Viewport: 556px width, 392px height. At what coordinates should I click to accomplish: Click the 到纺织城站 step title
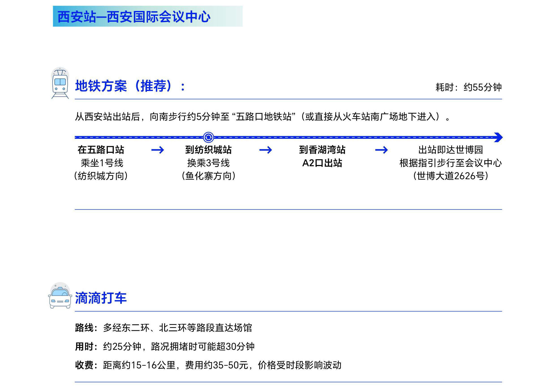[x=208, y=150]
